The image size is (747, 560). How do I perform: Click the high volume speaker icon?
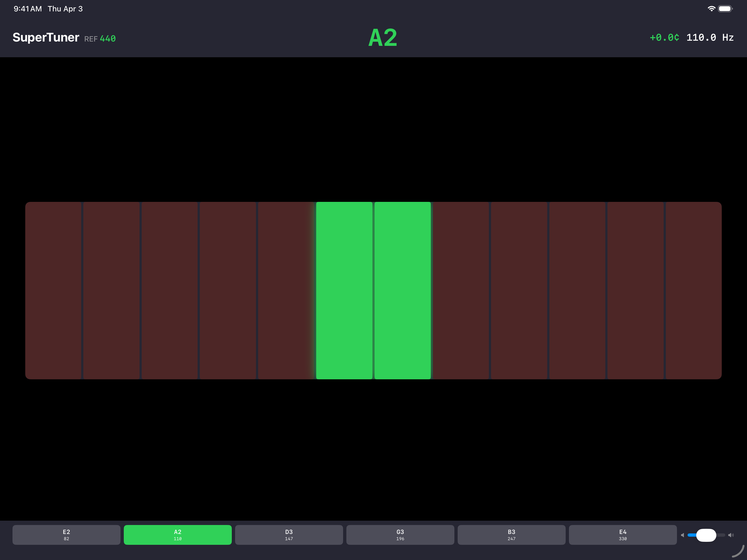pos(731,535)
